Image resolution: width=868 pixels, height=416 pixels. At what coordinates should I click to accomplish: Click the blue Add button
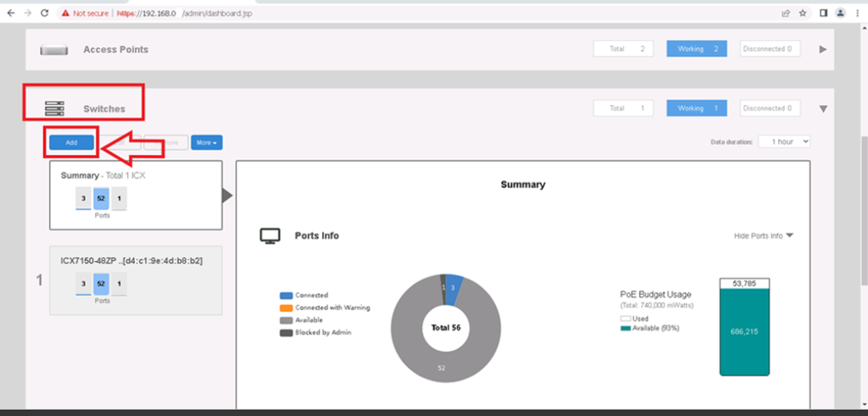tap(70, 143)
